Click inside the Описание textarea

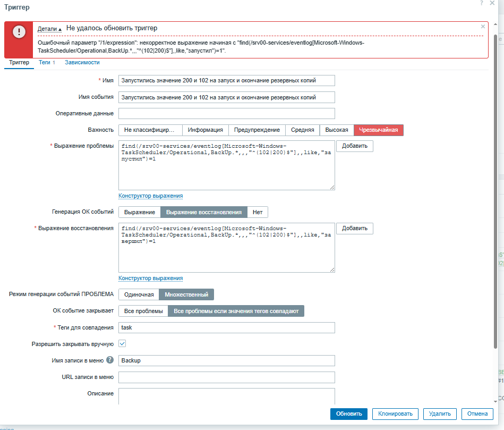point(227,396)
